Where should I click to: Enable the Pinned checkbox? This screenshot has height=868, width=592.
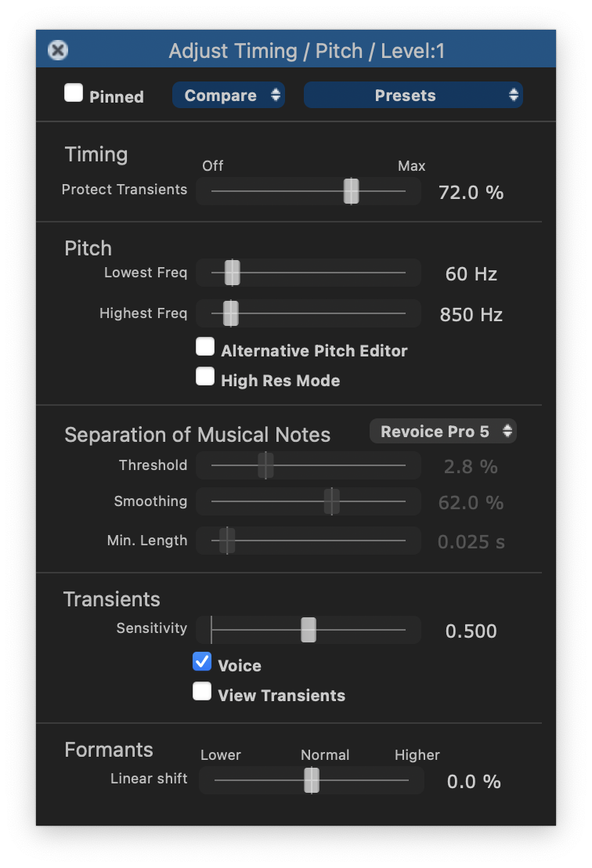pyautogui.click(x=74, y=94)
